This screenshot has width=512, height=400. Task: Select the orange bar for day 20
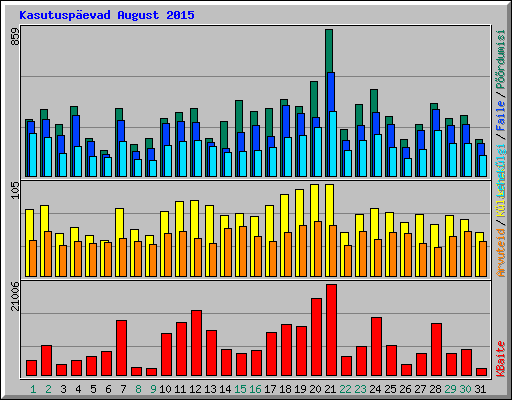[x=318, y=249]
